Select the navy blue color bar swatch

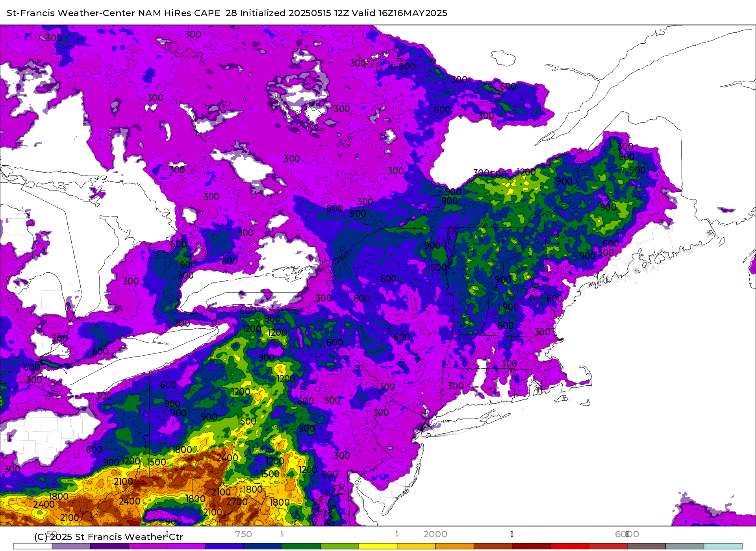pyautogui.click(x=263, y=546)
